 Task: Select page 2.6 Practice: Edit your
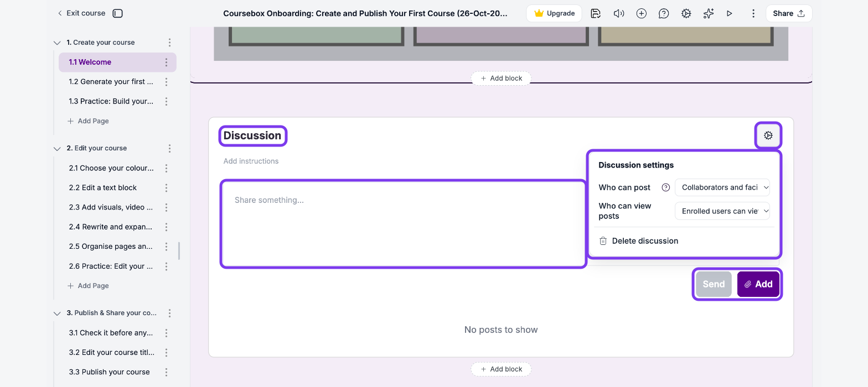pos(111,266)
